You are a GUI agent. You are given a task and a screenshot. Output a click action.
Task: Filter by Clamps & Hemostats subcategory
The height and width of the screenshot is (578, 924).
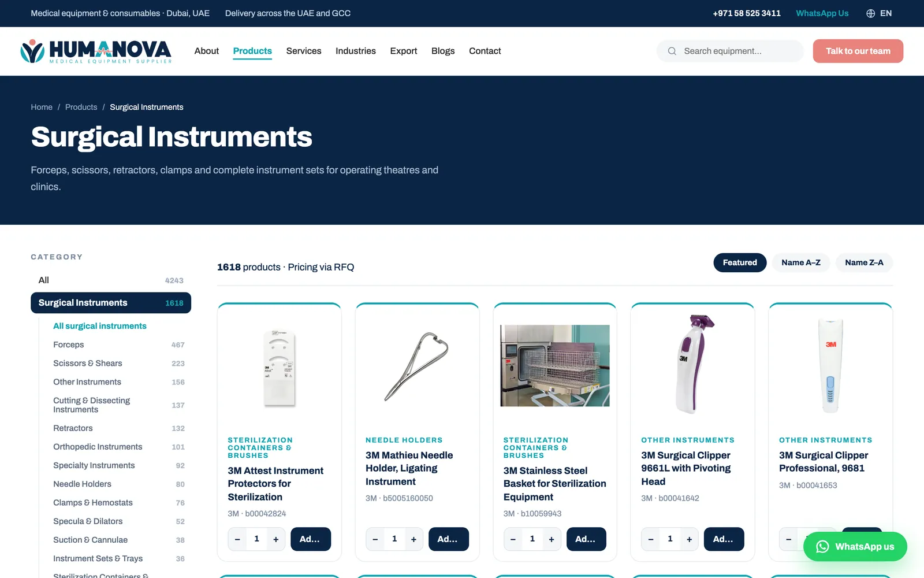(119, 503)
